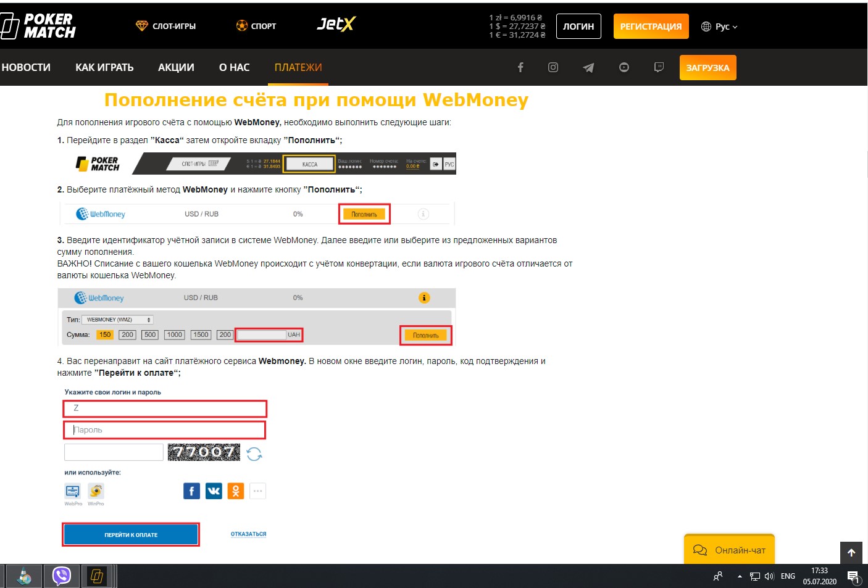Click the custom UAH amount input field
Screen dimensions: 868x588
click(x=262, y=335)
